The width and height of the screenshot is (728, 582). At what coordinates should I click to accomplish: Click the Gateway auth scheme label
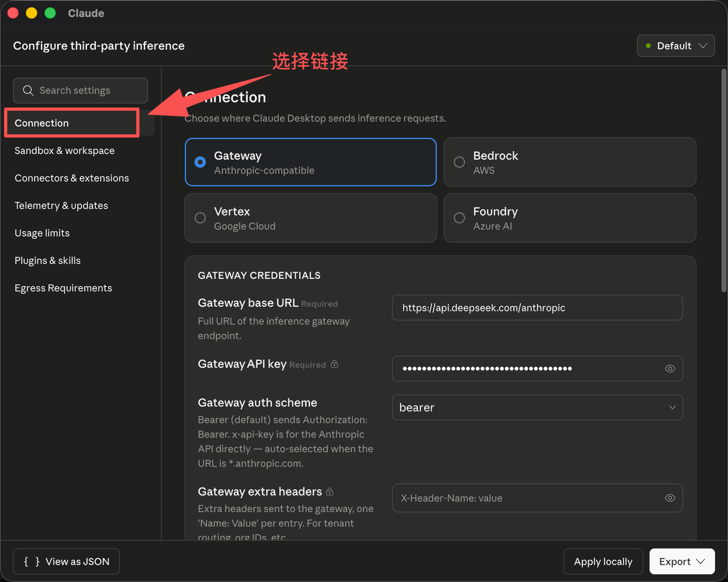click(x=258, y=402)
